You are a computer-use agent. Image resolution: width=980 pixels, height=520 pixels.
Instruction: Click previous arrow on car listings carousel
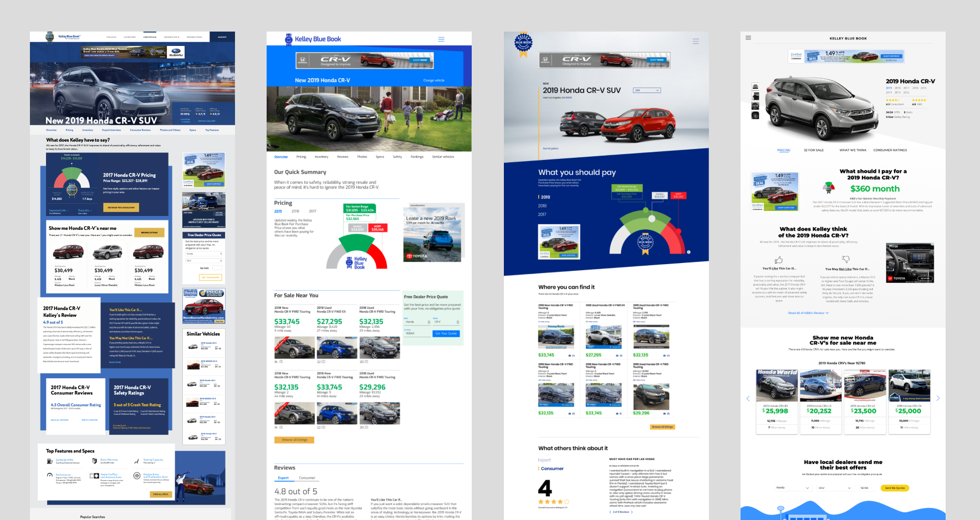(748, 398)
